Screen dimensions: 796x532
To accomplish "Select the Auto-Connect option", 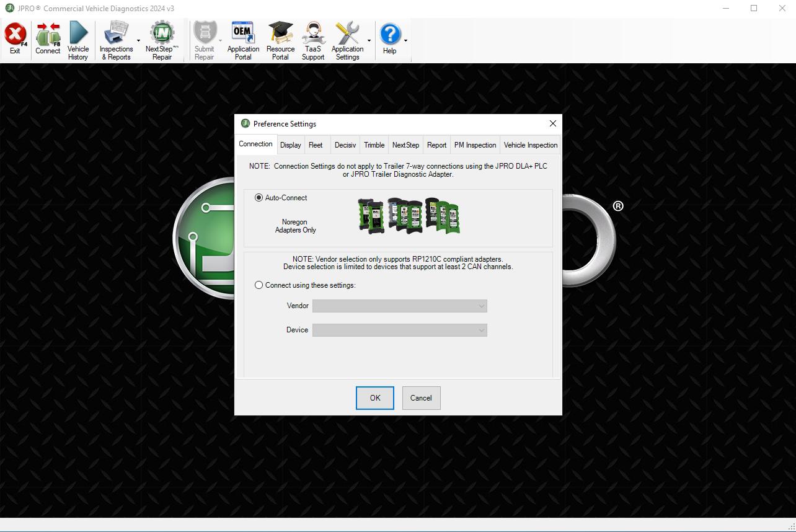I will point(259,198).
